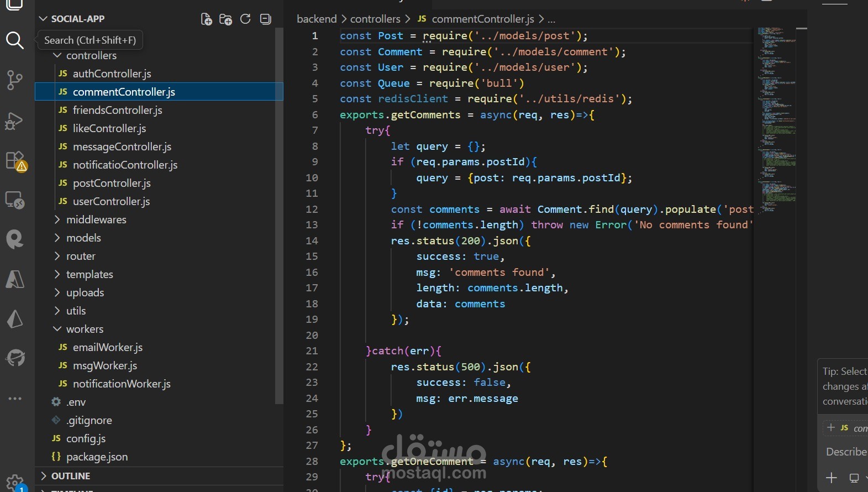Open the Remote Explorer view

14,200
